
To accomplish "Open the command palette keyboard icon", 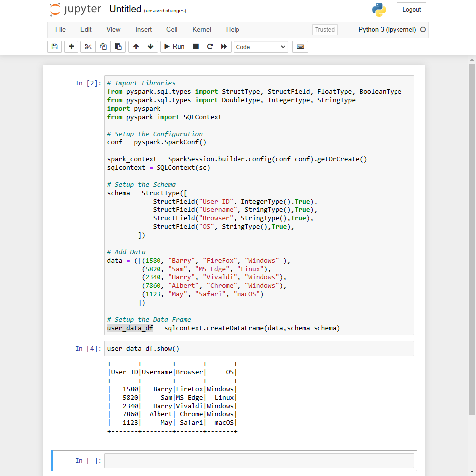I will point(300,46).
